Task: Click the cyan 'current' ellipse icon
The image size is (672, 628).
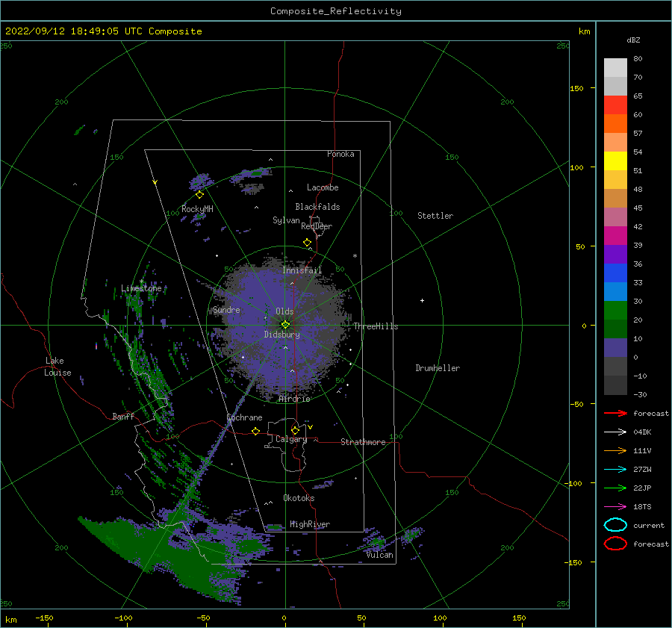Action: 615,525
